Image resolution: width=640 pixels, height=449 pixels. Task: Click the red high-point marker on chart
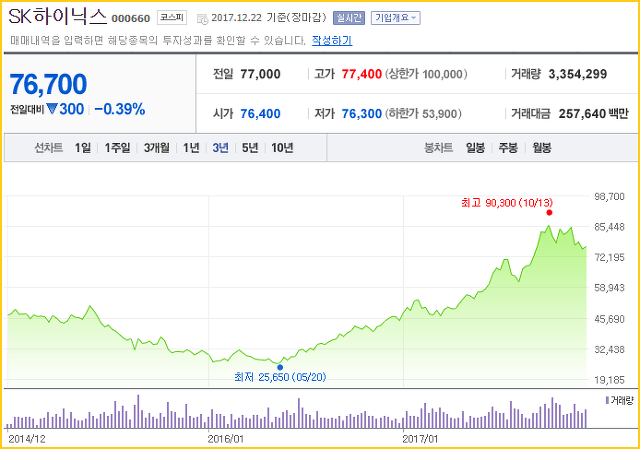tap(549, 212)
